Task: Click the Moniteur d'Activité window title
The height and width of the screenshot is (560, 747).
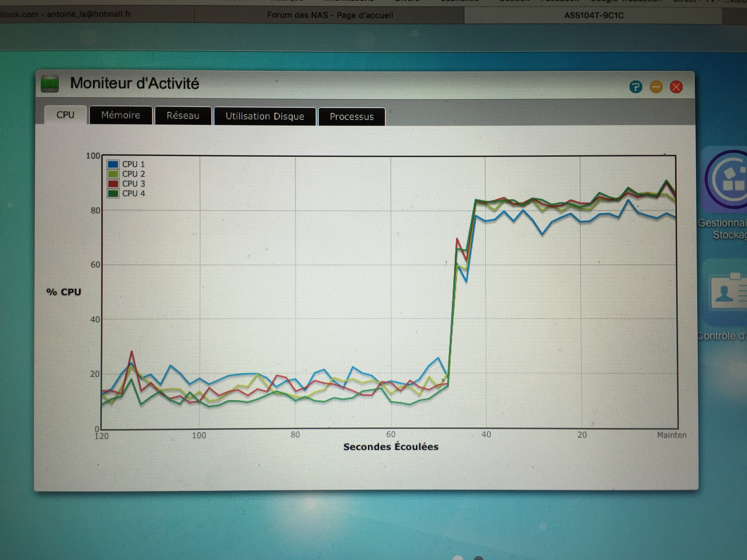Action: (134, 83)
